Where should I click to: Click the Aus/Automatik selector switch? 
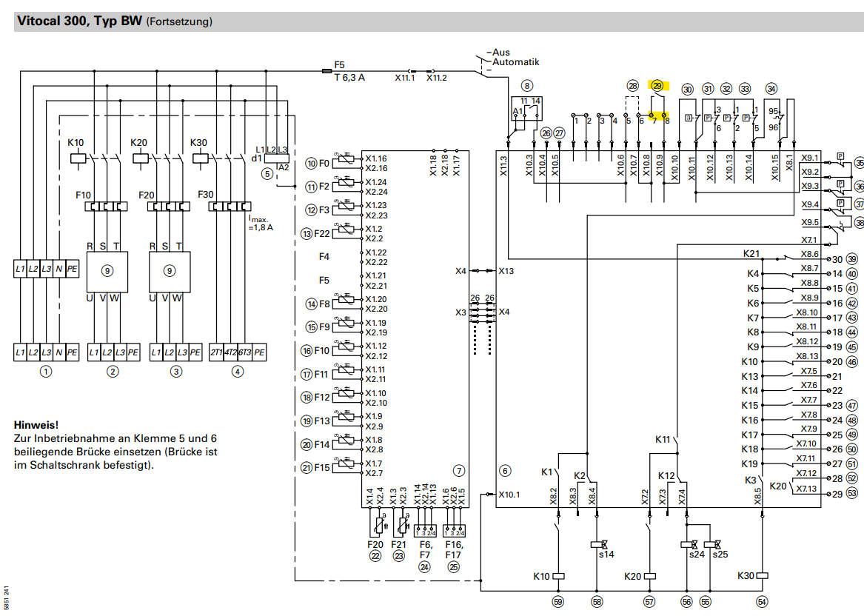pos(484,64)
